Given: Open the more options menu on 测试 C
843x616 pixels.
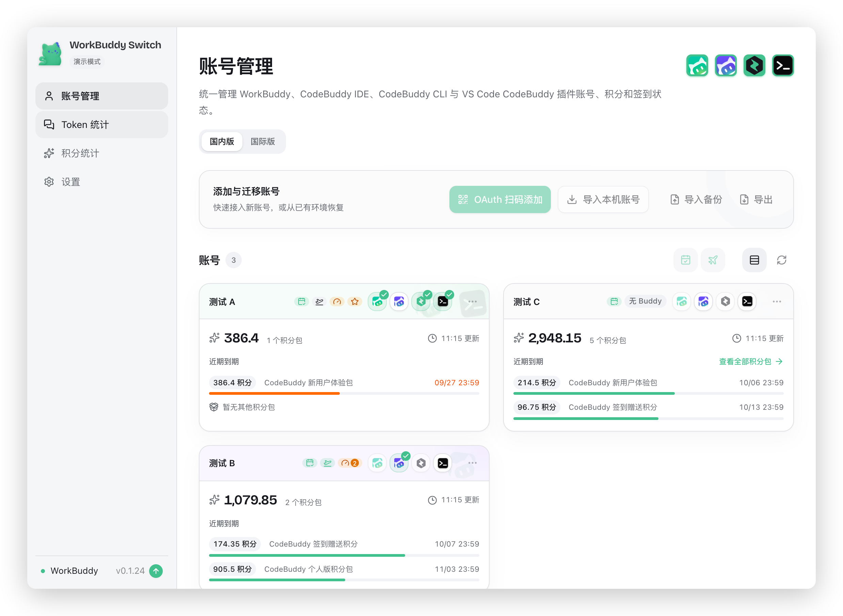Looking at the screenshot, I should (777, 301).
